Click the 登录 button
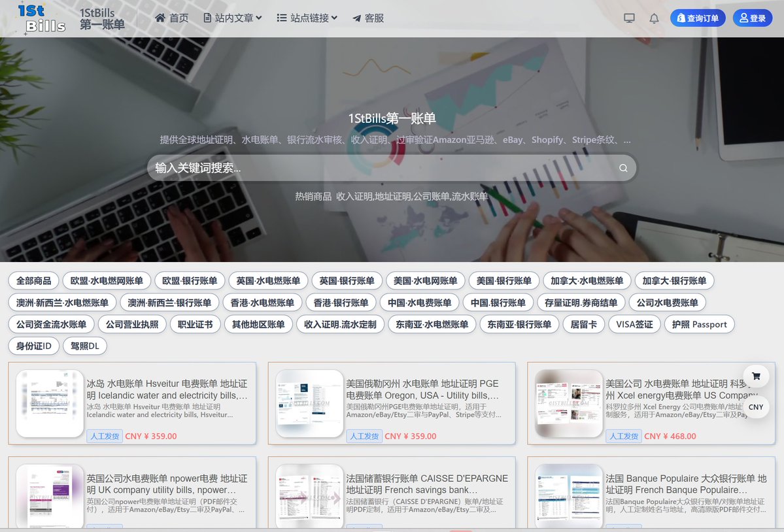Image resolution: width=784 pixels, height=532 pixels. 753,18
